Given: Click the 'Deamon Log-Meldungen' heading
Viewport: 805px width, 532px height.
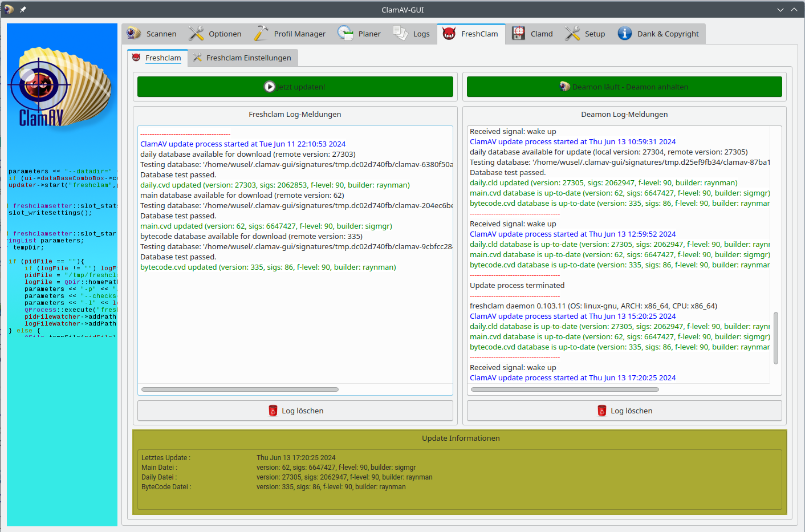Looking at the screenshot, I should click(624, 114).
